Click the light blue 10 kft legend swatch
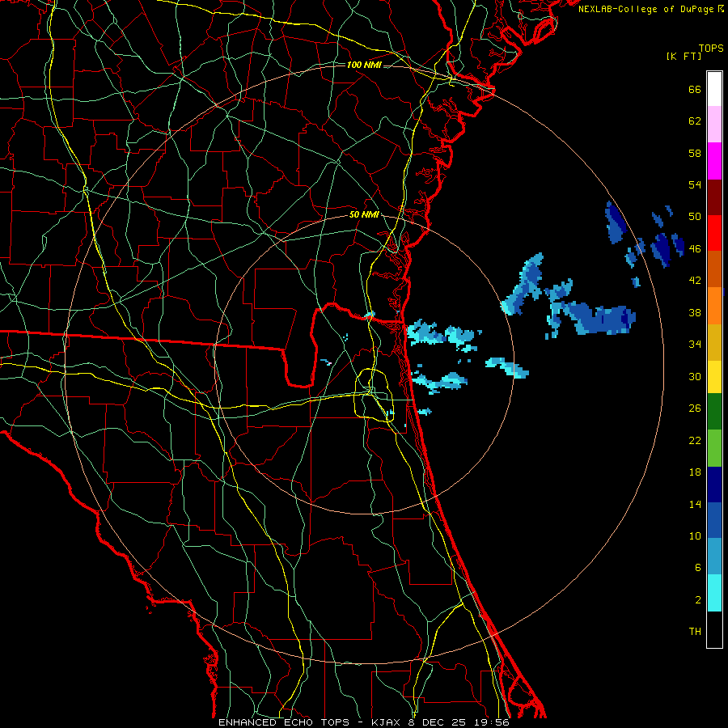Screen dimensions: 728x728 coord(714,557)
